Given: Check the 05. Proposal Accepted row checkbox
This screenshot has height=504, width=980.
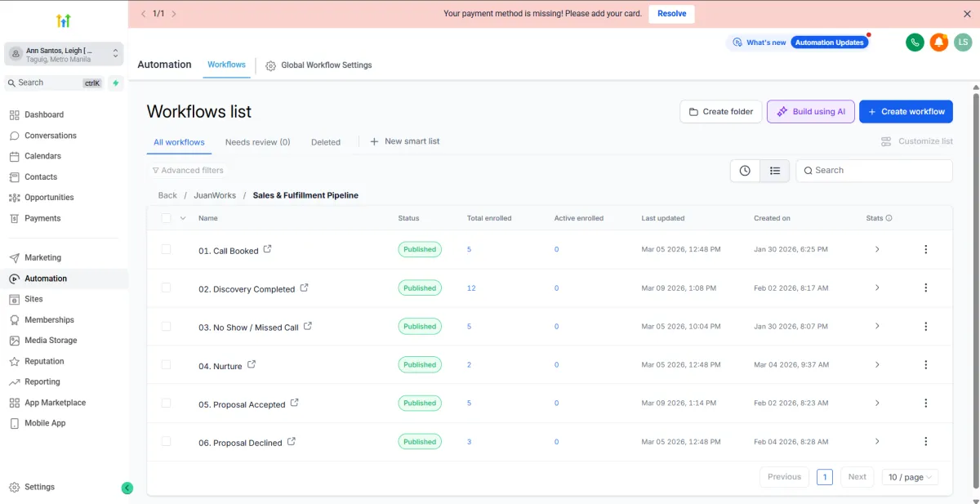Looking at the screenshot, I should (x=167, y=403).
